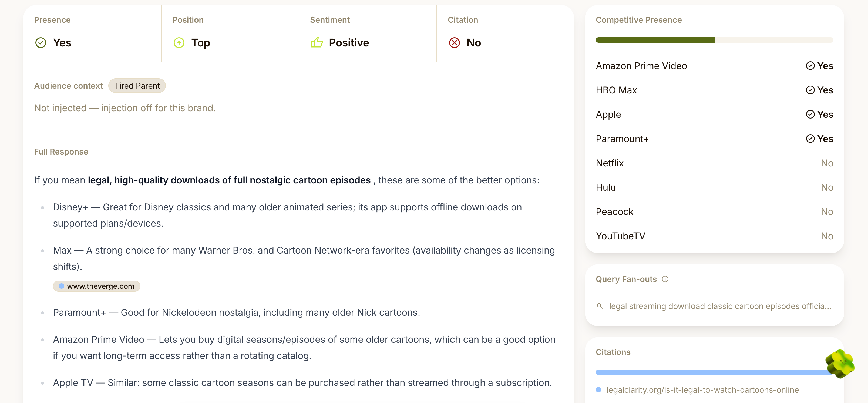868x403 pixels.
Task: Click the Positive value under Sentiment
Action: pos(349,43)
